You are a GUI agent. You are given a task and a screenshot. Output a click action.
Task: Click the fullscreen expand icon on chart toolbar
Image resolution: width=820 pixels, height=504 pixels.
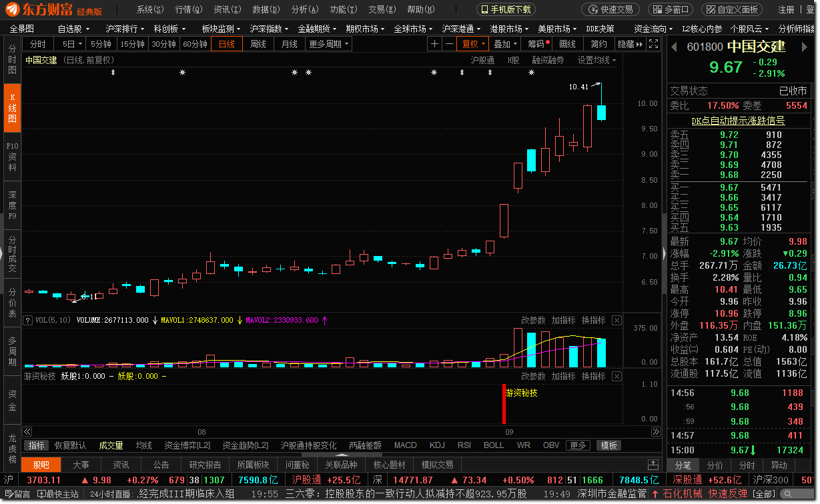[x=654, y=44]
